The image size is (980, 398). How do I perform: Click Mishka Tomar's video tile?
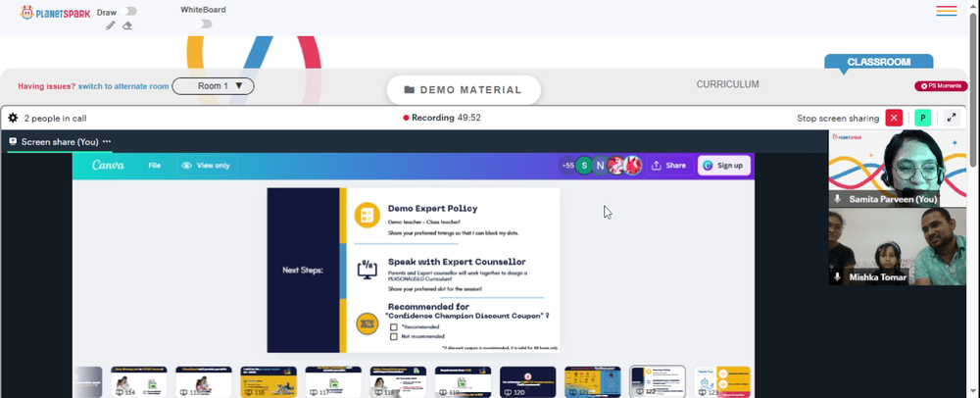[898, 246]
